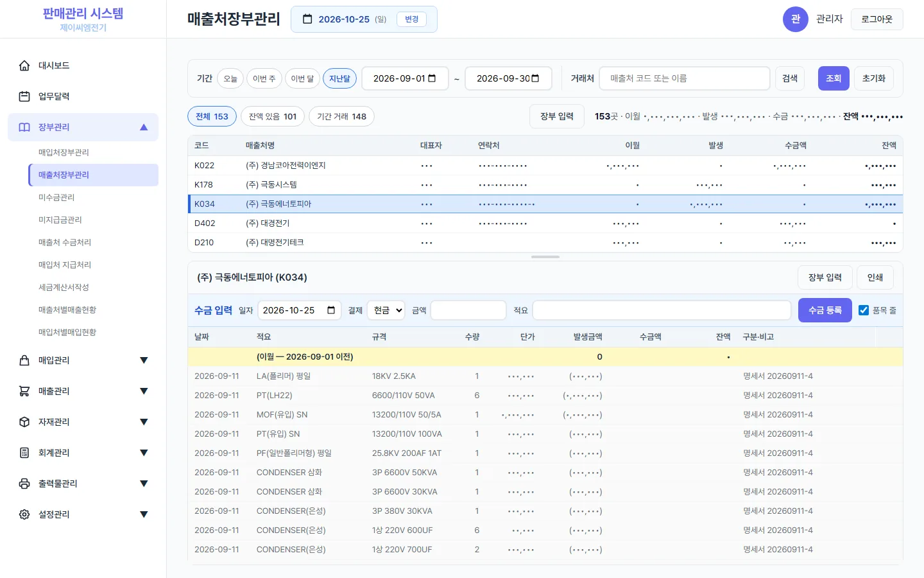Expand the 자재관리 menu arrow

tap(144, 422)
